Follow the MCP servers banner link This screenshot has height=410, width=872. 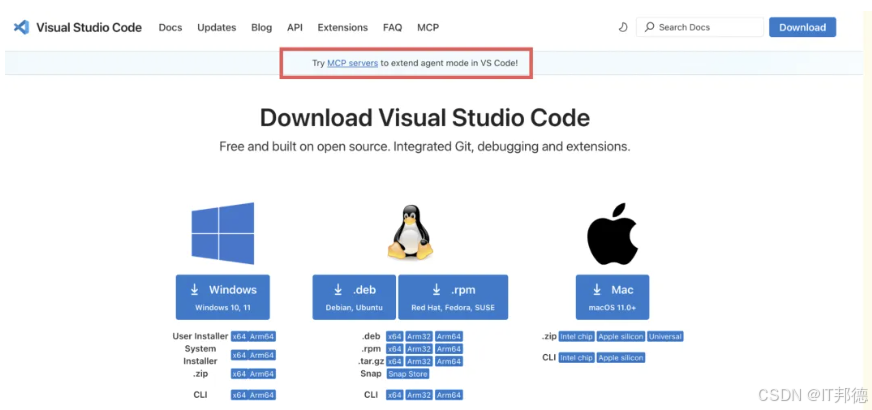(x=352, y=63)
